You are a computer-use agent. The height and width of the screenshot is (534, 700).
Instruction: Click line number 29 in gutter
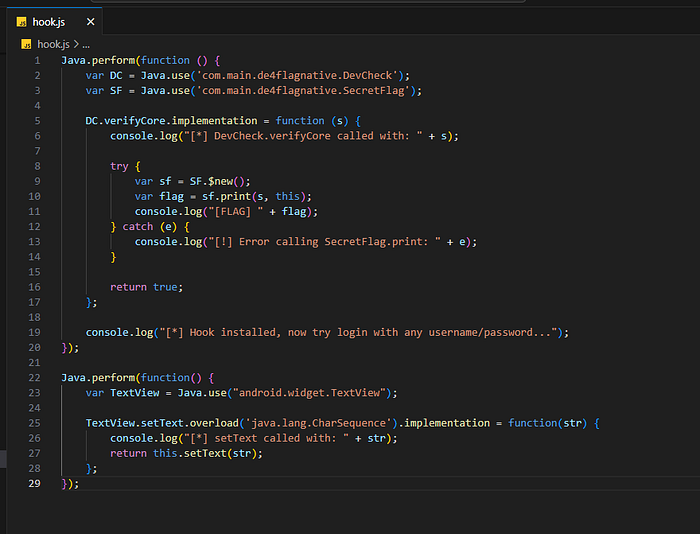click(x=34, y=484)
